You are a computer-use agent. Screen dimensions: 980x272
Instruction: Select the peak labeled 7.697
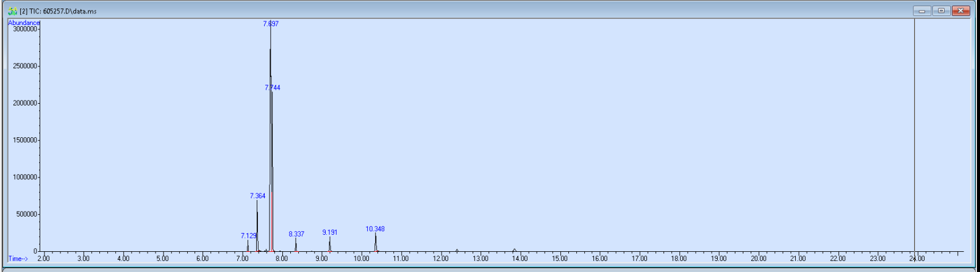click(x=271, y=24)
